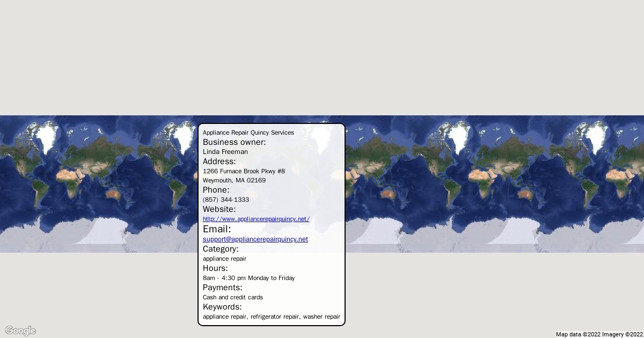Screen dimensions: 644x338
Task: Select the Business owner heading
Action: point(234,142)
